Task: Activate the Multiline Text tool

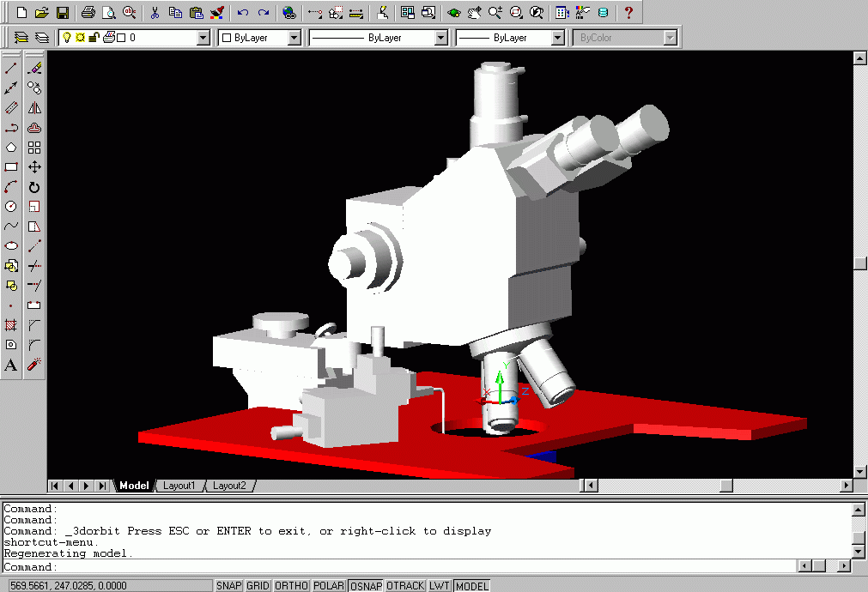Action: click(11, 365)
